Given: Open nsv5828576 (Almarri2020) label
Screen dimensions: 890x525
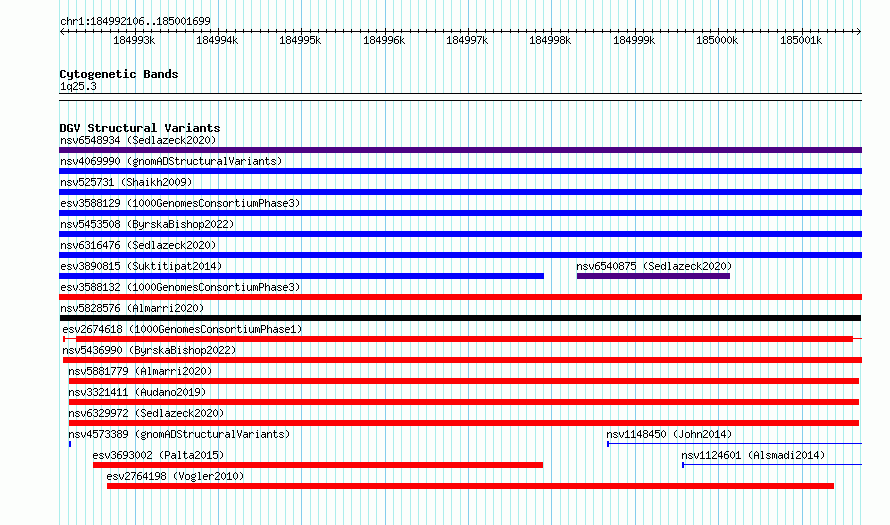Looking at the screenshot, I should pyautogui.click(x=132, y=308).
